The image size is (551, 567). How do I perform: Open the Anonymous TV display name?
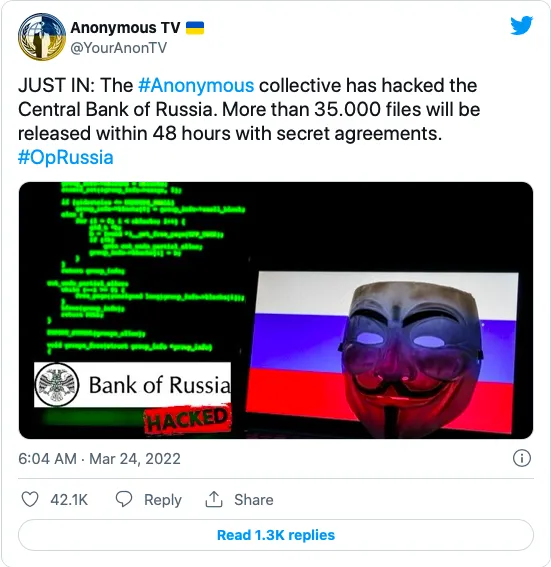pyautogui.click(x=125, y=27)
